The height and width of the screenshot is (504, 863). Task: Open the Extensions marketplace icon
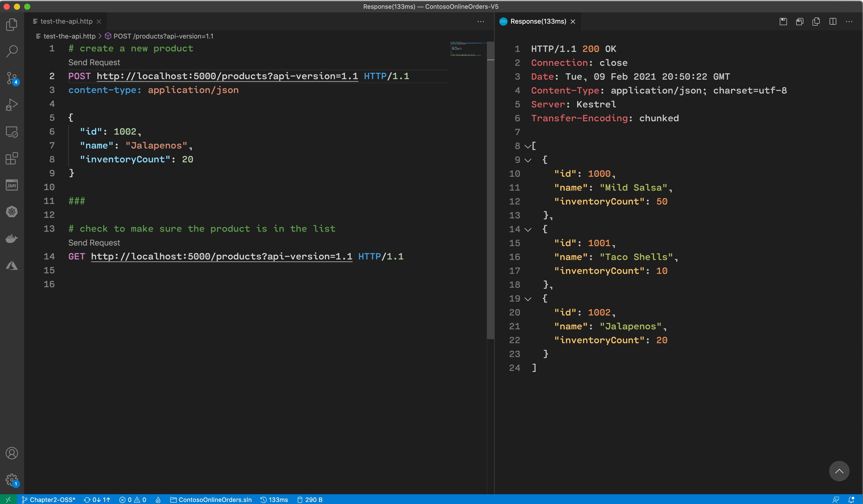pyautogui.click(x=12, y=158)
